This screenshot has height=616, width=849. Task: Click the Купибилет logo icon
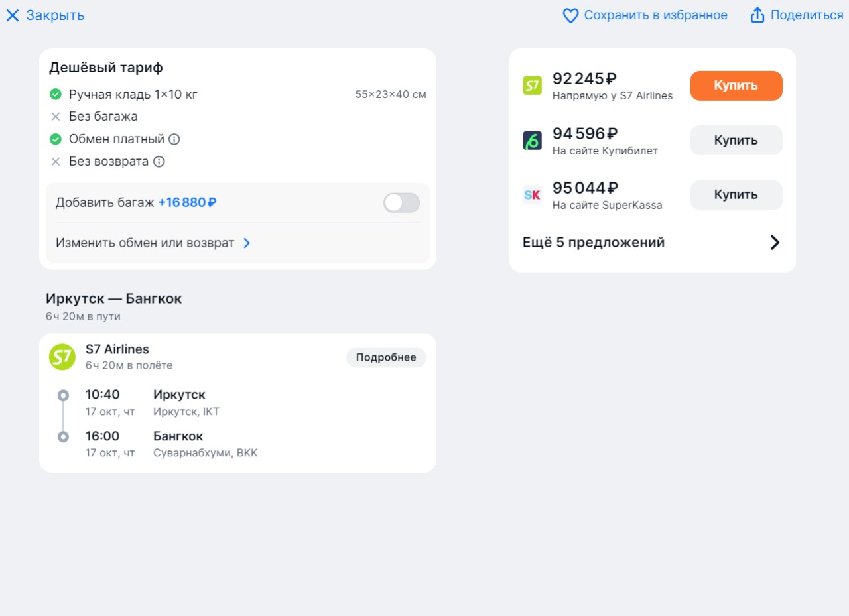(x=533, y=140)
